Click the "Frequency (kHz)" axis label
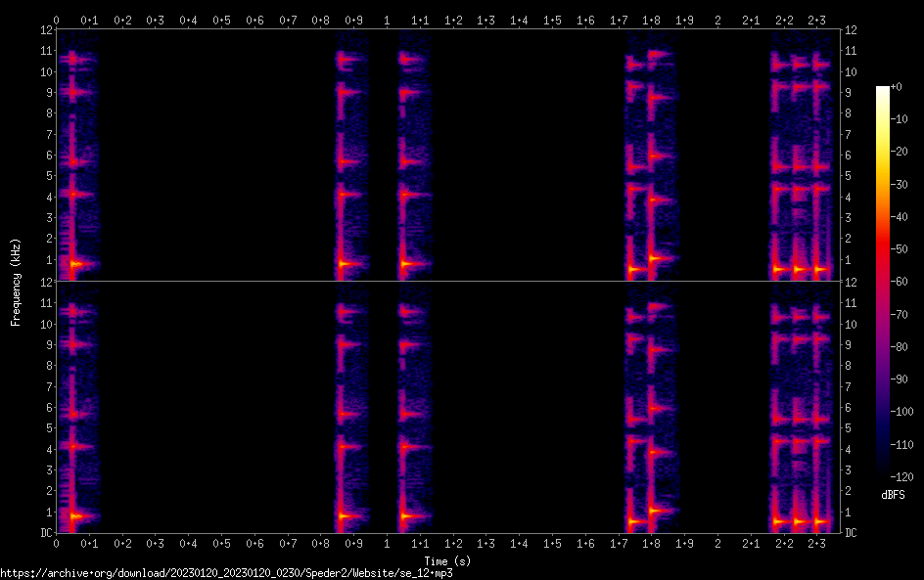The image size is (924, 580). [x=16, y=281]
